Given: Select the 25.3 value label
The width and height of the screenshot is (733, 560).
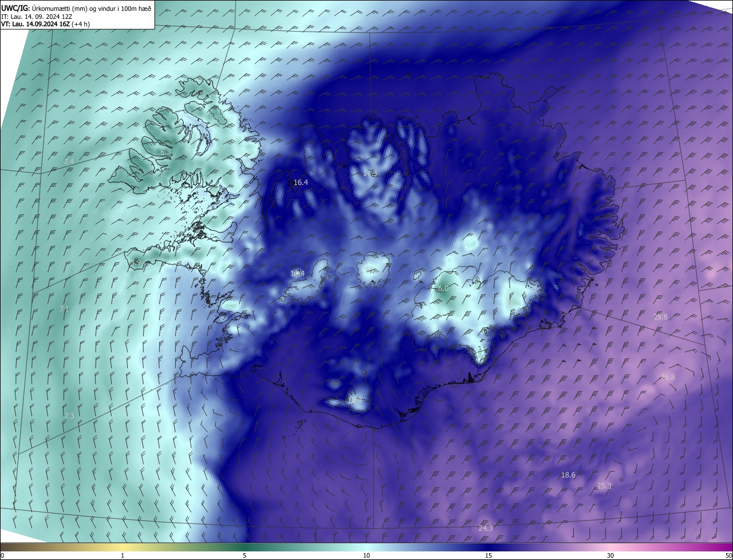Looking at the screenshot, I should point(604,486).
